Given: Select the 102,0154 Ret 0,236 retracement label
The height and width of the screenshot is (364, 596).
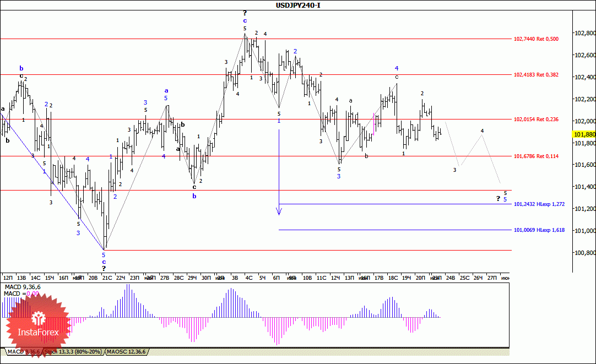Looking at the screenshot, I should tap(535, 119).
